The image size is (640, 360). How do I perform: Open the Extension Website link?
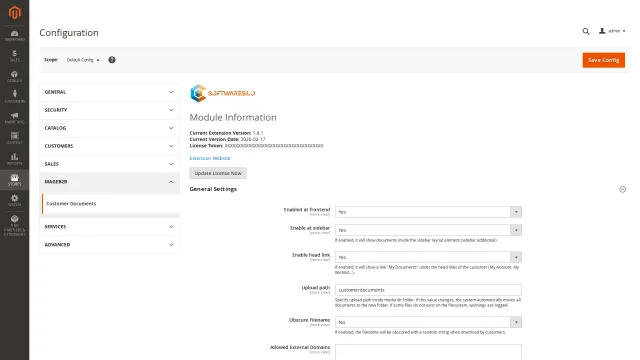(210, 158)
